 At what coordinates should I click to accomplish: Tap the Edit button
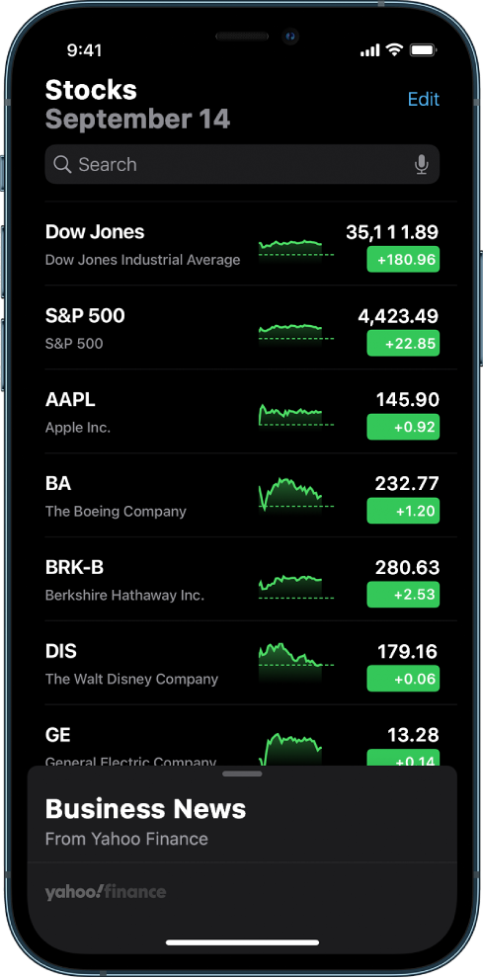pyautogui.click(x=424, y=99)
